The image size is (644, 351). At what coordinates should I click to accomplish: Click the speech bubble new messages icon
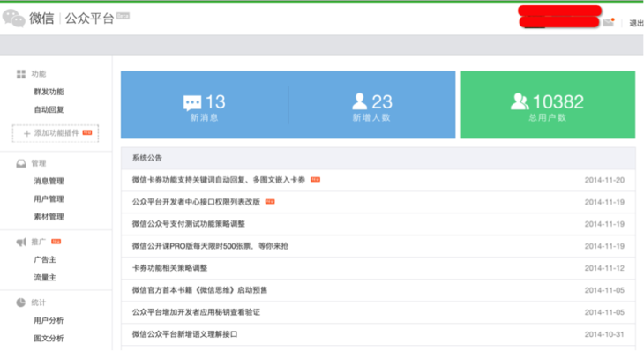[x=192, y=102]
